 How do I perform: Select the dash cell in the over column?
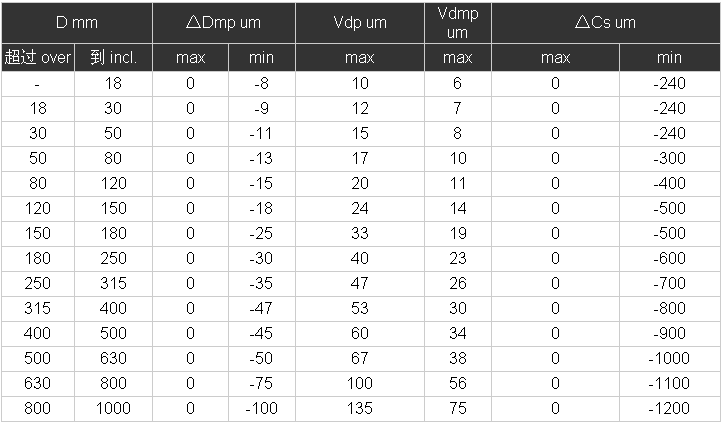pyautogui.click(x=37, y=84)
